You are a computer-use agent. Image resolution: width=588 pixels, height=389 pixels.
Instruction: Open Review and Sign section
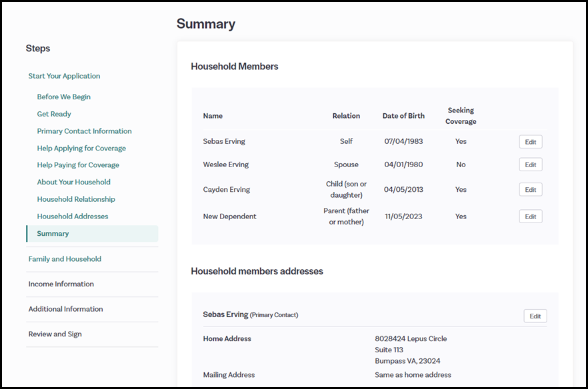point(55,334)
